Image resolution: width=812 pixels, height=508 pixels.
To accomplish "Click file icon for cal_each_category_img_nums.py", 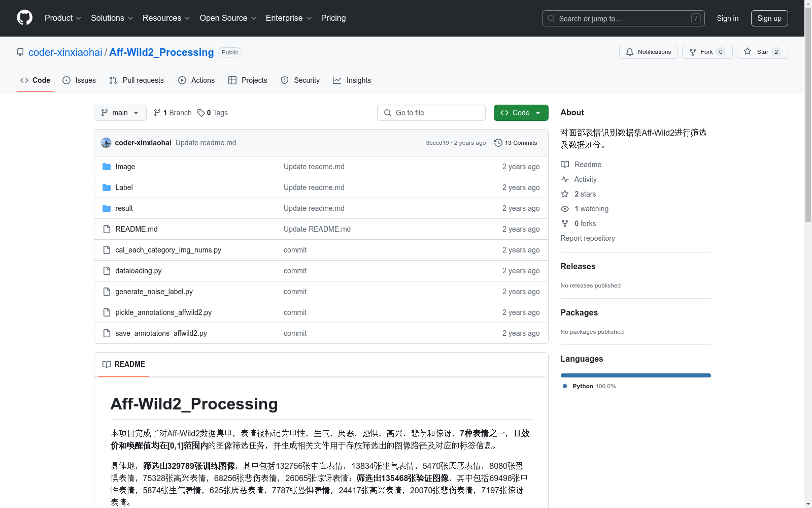I will [x=107, y=250].
